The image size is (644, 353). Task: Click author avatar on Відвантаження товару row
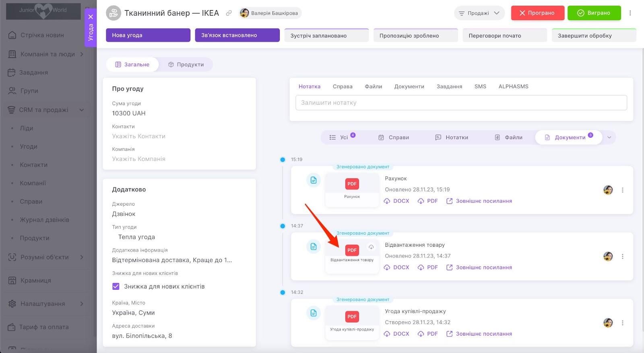[608, 256]
